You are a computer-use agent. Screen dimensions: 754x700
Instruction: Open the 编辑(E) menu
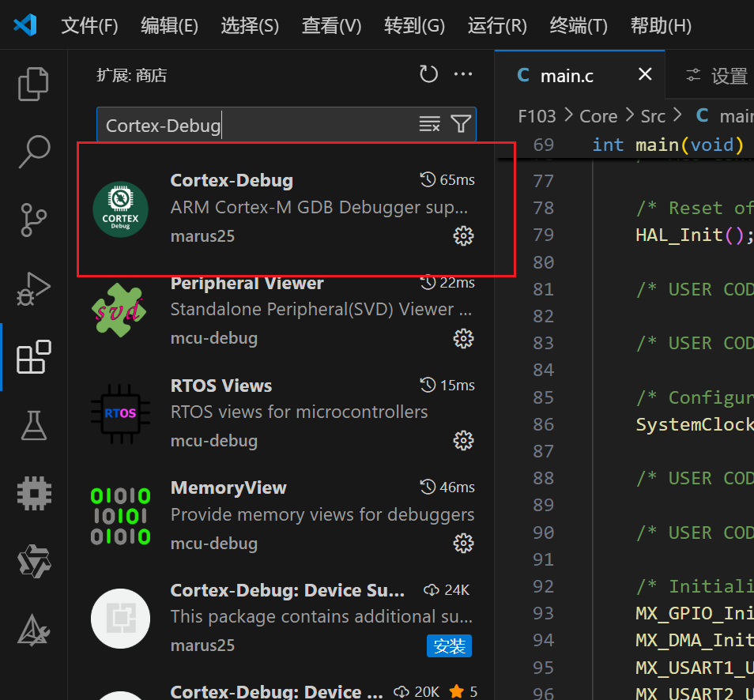coord(169,25)
